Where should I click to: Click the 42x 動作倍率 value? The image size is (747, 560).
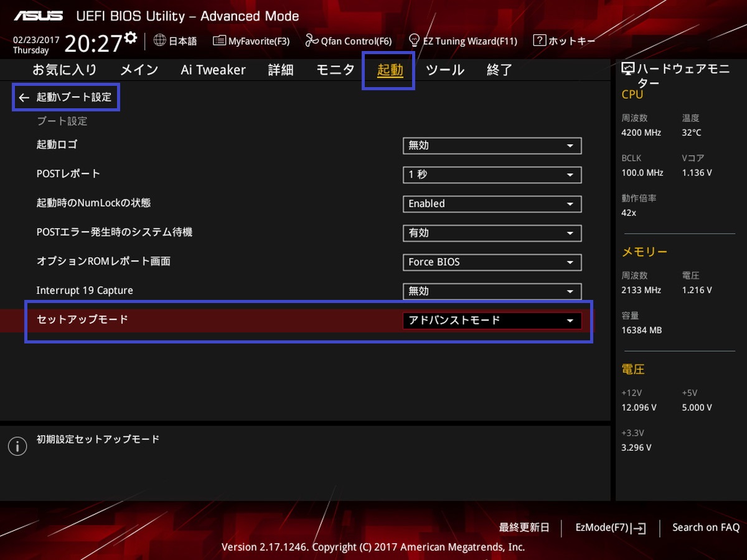pos(629,213)
